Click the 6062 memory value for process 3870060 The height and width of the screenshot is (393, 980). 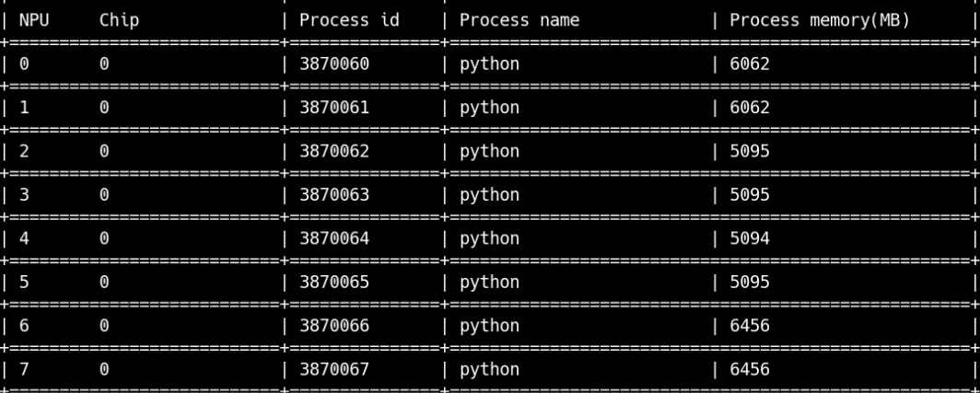pos(750,64)
